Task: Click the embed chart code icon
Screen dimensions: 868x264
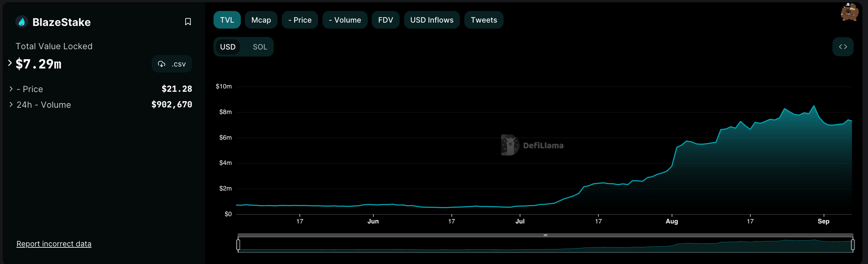Action: 843,47
